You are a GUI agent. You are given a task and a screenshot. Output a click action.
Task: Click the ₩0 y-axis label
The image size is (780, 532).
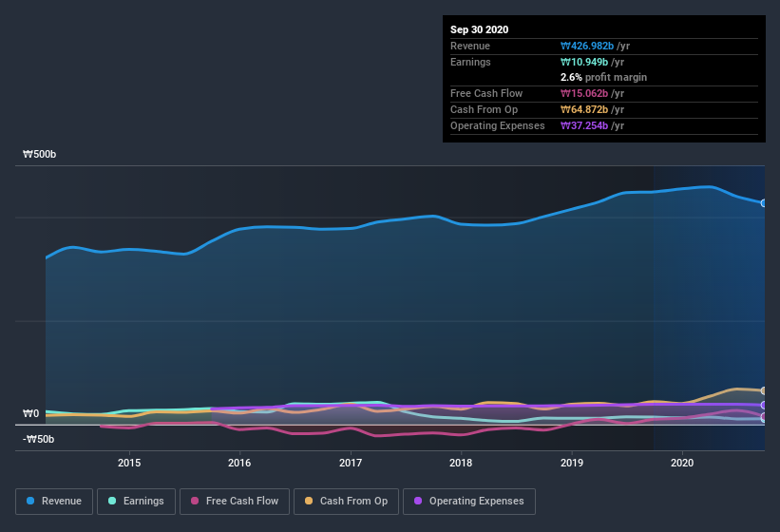30,413
